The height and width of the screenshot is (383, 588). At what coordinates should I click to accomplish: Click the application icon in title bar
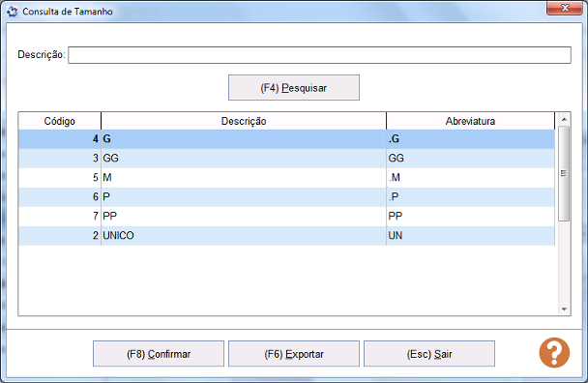tap(12, 12)
